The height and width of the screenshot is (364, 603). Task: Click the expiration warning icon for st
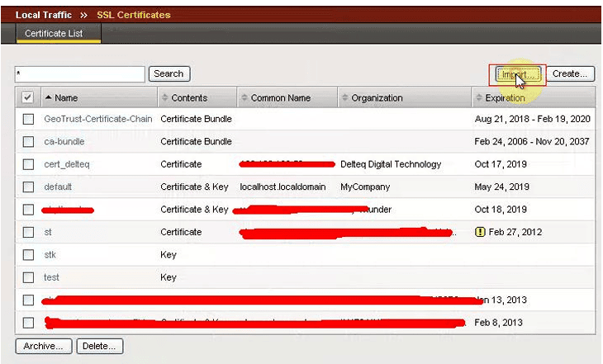481,232
